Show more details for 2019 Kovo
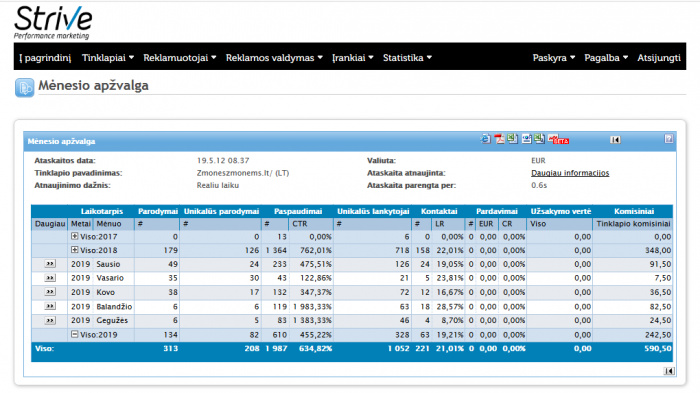The height and width of the screenshot is (393, 700). pos(50,292)
